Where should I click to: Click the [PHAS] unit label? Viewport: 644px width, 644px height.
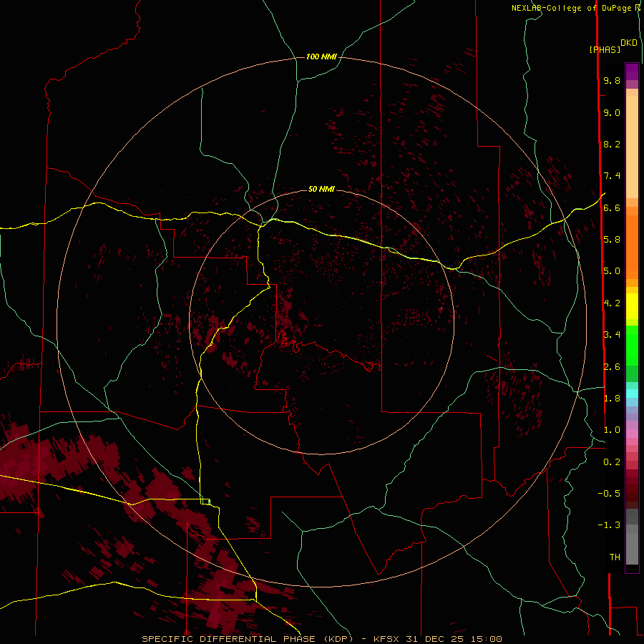[605, 50]
